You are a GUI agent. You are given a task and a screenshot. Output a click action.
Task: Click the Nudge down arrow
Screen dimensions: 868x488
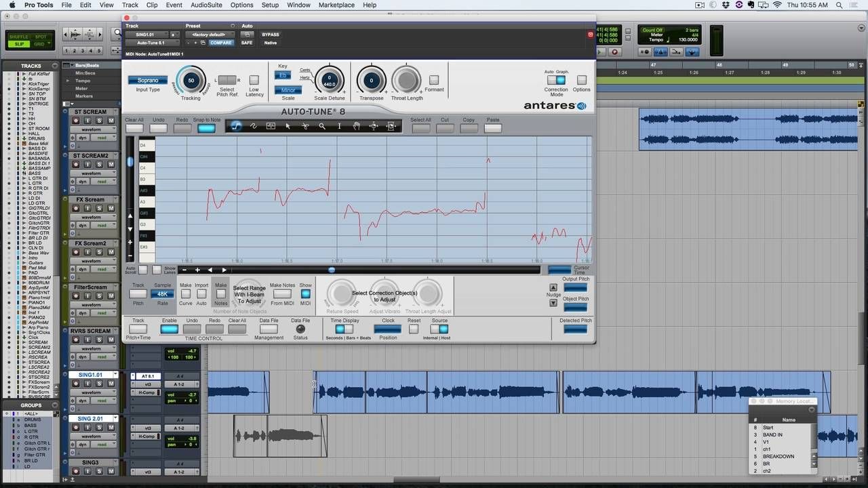click(x=553, y=302)
